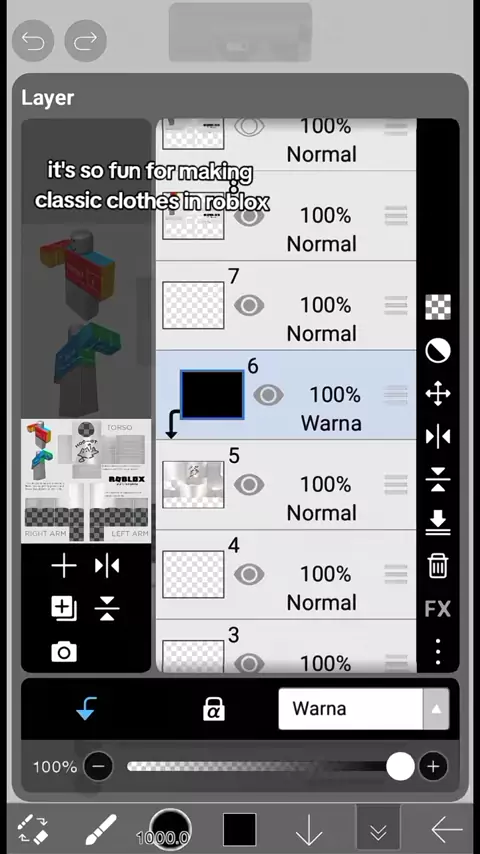Screen dimensions: 480x854
Task: Click the trash can delete layer icon
Action: click(x=438, y=566)
